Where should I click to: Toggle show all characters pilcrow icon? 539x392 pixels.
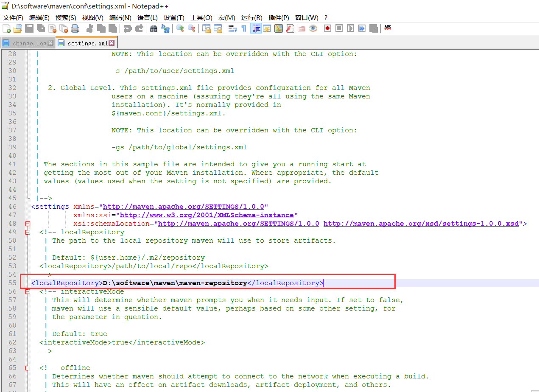pyautogui.click(x=244, y=28)
